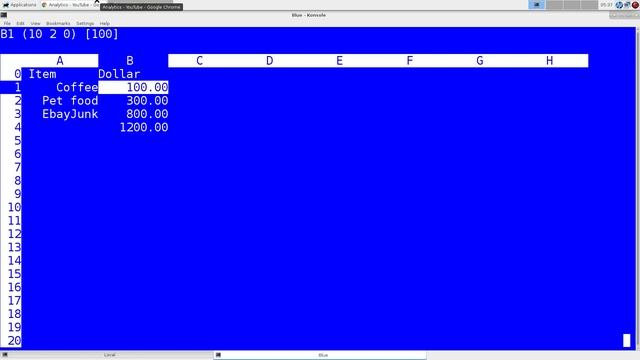Click the 800.00 cell
640x360 pixels.
coord(147,114)
